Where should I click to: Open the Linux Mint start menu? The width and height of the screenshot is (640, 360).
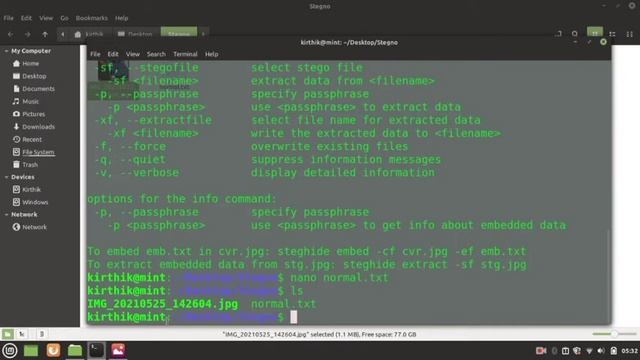click(10, 351)
